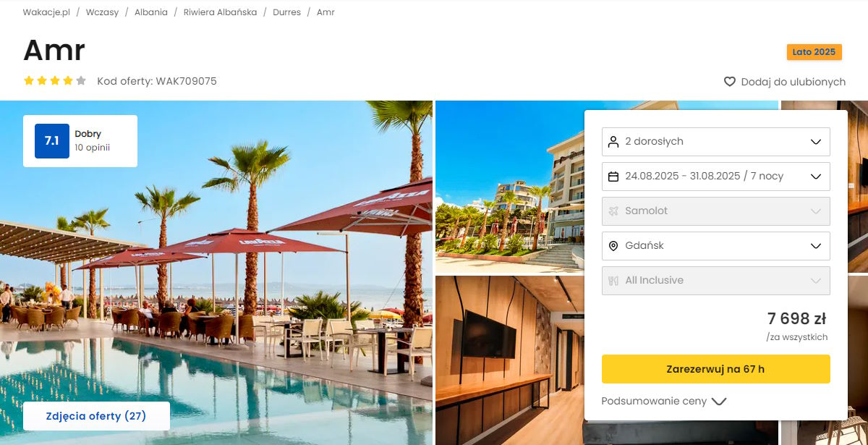868x445 pixels.
Task: Expand the 2 dorosłych travelers dropdown
Action: pos(716,141)
